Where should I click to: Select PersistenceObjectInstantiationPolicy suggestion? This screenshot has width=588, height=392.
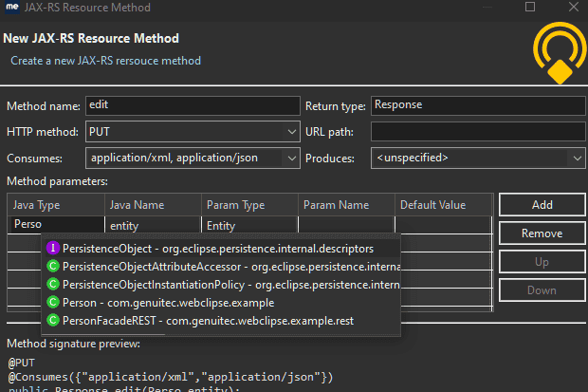[221, 284]
